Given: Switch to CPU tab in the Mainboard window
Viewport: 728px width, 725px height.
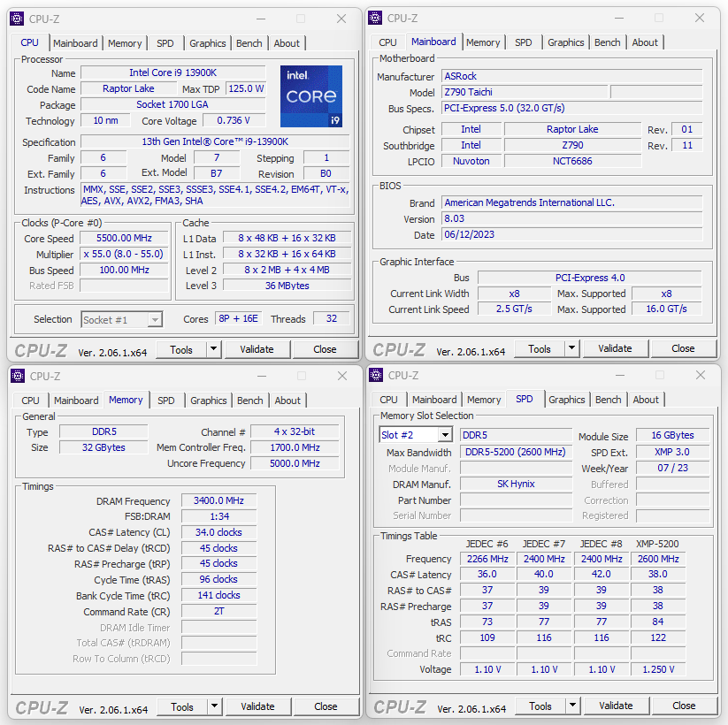Looking at the screenshot, I should click(x=387, y=42).
